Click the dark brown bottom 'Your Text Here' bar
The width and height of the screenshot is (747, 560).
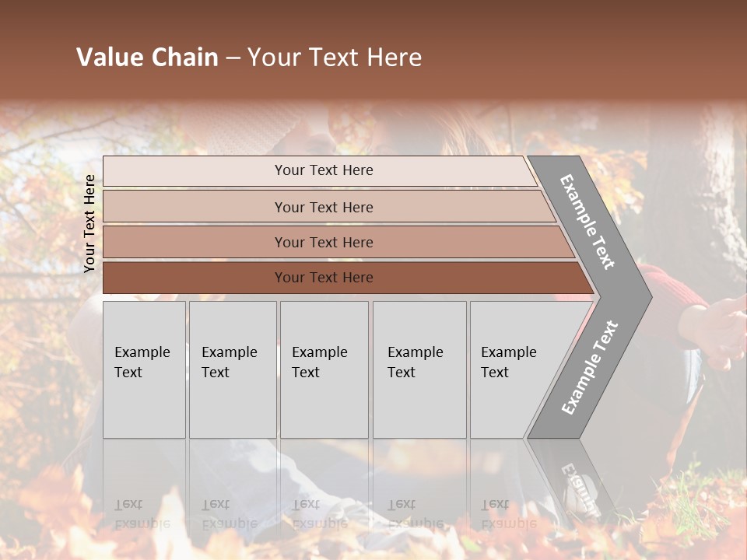[x=348, y=278]
